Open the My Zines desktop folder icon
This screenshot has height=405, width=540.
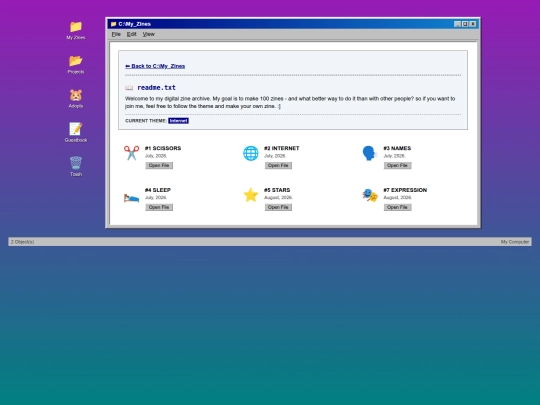coord(76,27)
